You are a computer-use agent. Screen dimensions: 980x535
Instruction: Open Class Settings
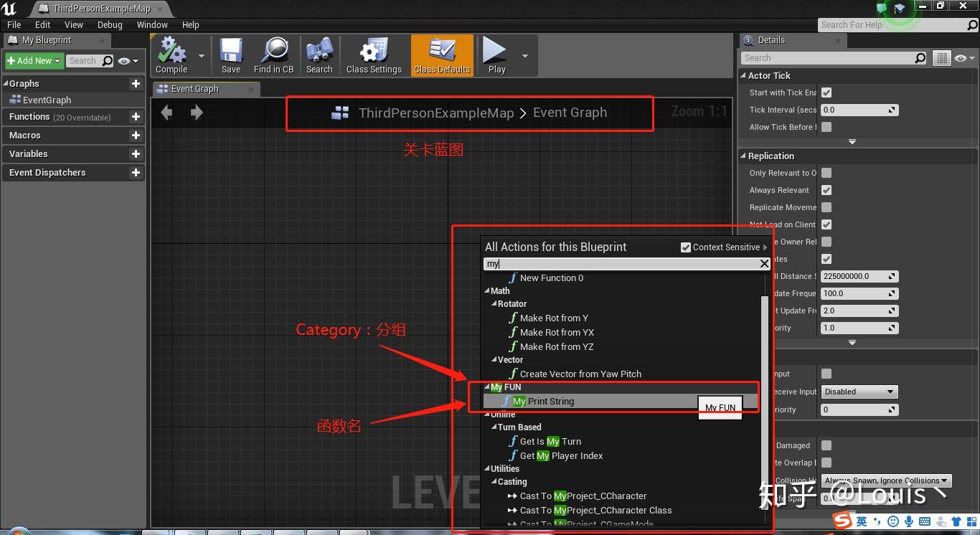point(373,55)
